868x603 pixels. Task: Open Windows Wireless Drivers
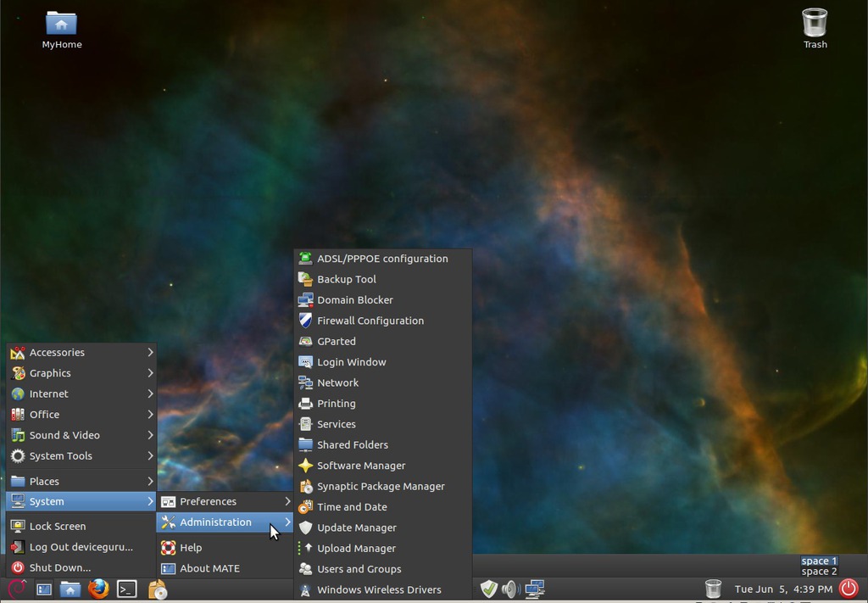pyautogui.click(x=382, y=589)
